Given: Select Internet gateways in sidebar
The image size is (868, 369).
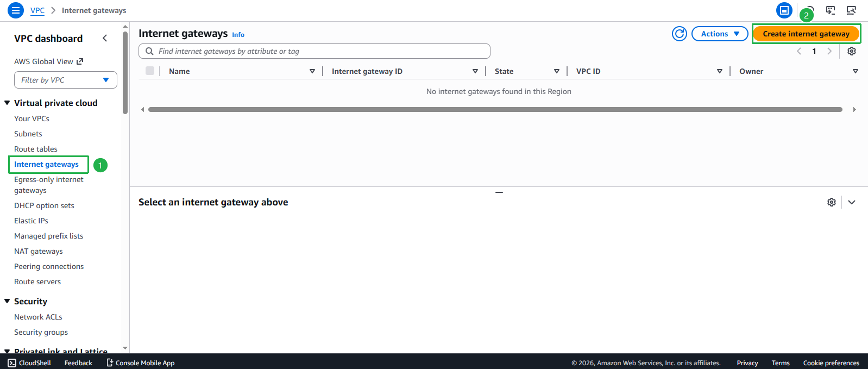Looking at the screenshot, I should [46, 164].
